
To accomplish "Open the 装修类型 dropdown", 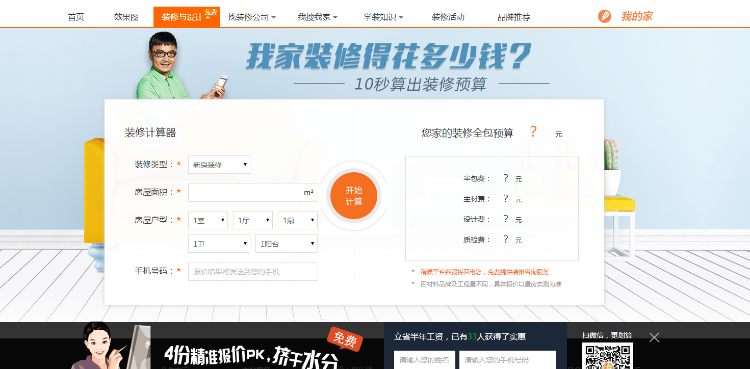I will point(219,165).
